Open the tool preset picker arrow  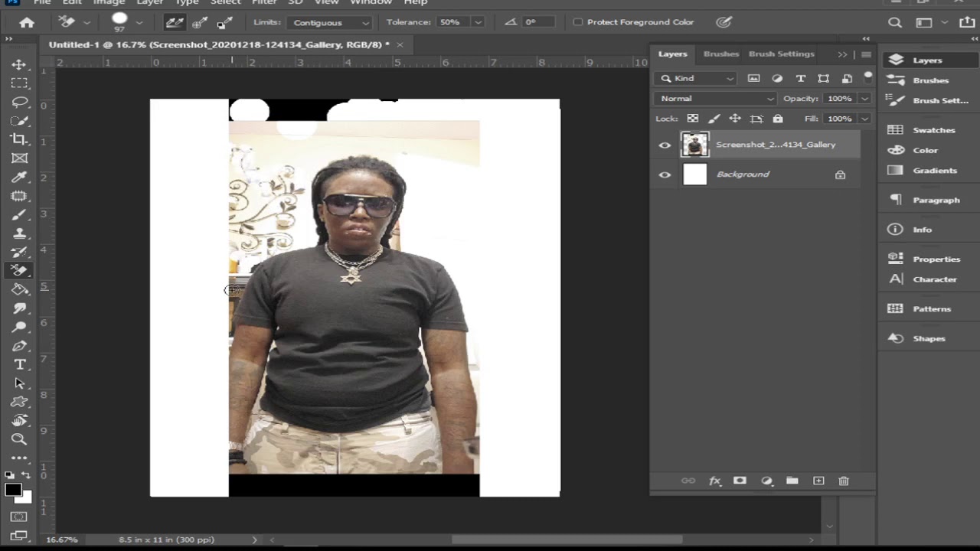tap(86, 22)
